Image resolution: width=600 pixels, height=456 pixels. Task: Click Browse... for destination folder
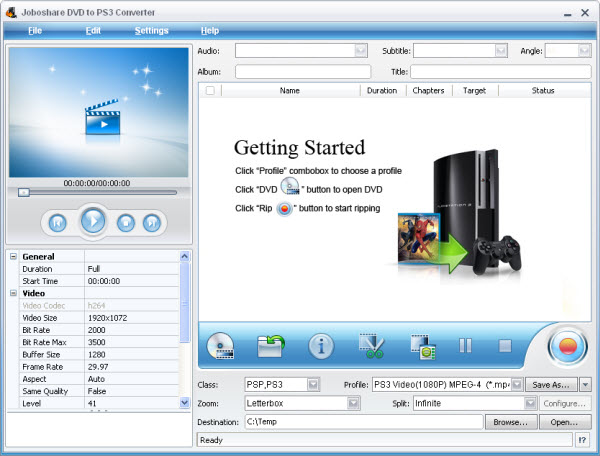511,422
